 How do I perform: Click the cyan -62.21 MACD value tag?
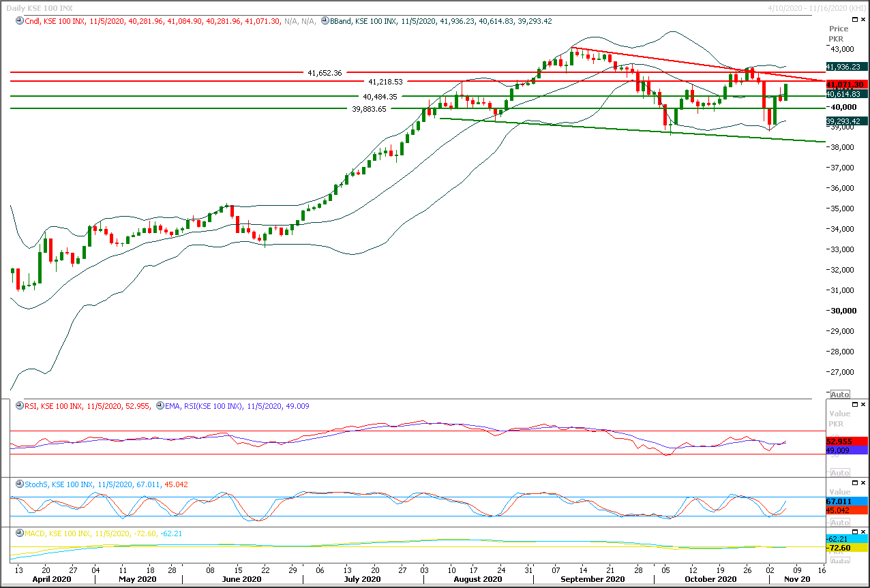click(x=847, y=539)
